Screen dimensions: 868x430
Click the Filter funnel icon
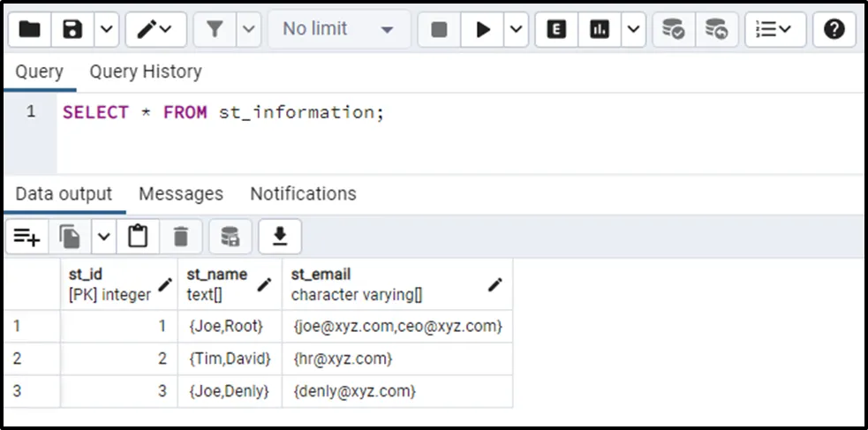pyautogui.click(x=215, y=29)
